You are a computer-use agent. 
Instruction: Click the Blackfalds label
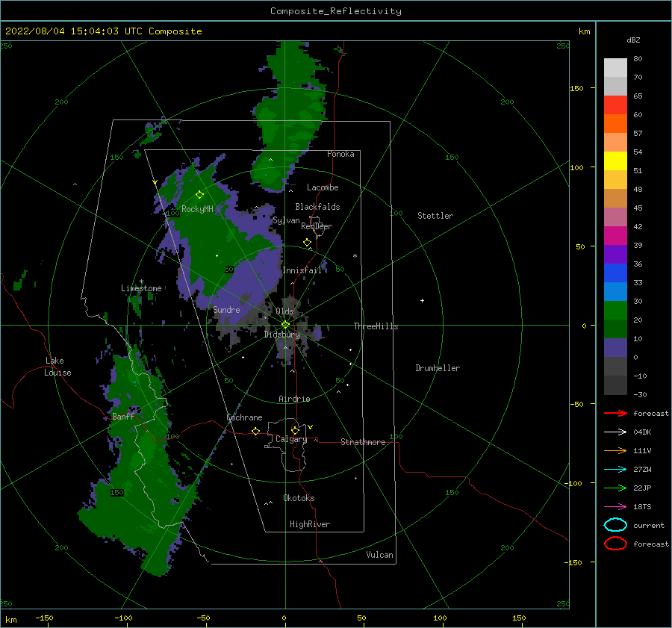coord(317,207)
